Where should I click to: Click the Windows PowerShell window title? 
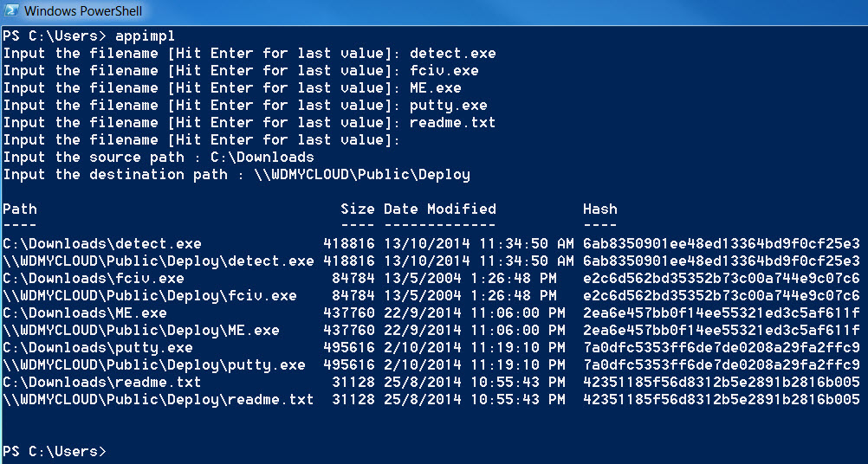[x=83, y=10]
